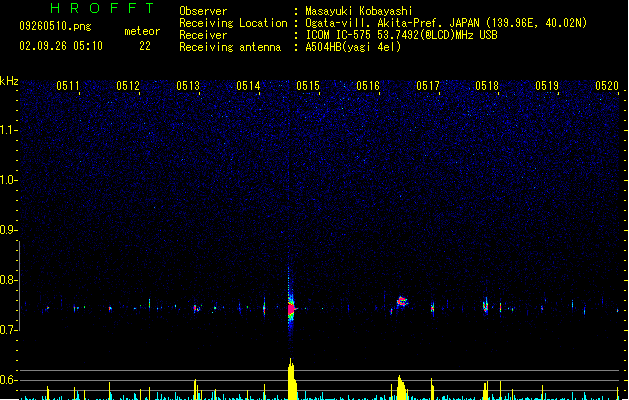The image size is (629, 400).
Task: Click the 0519 time marker
Action: (547, 86)
